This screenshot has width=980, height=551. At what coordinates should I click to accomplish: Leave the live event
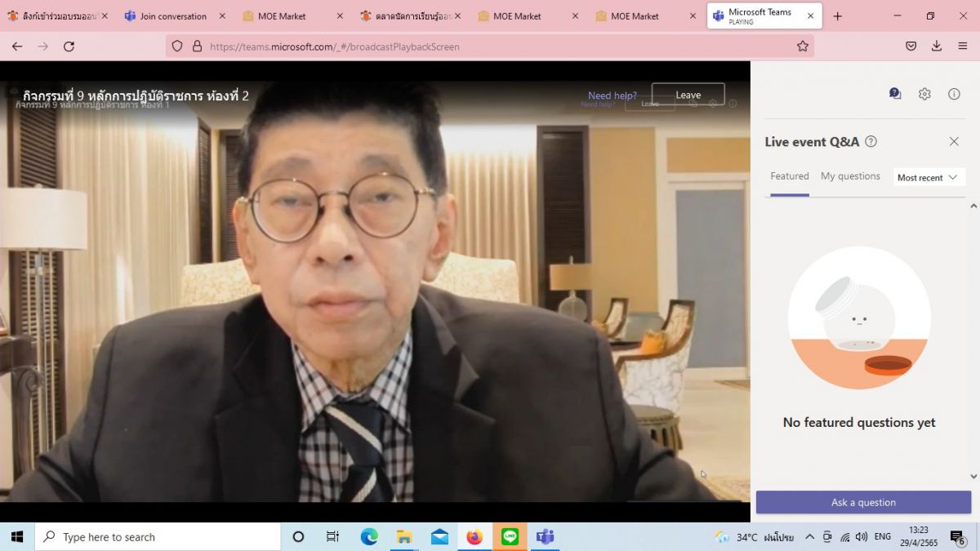coord(688,95)
